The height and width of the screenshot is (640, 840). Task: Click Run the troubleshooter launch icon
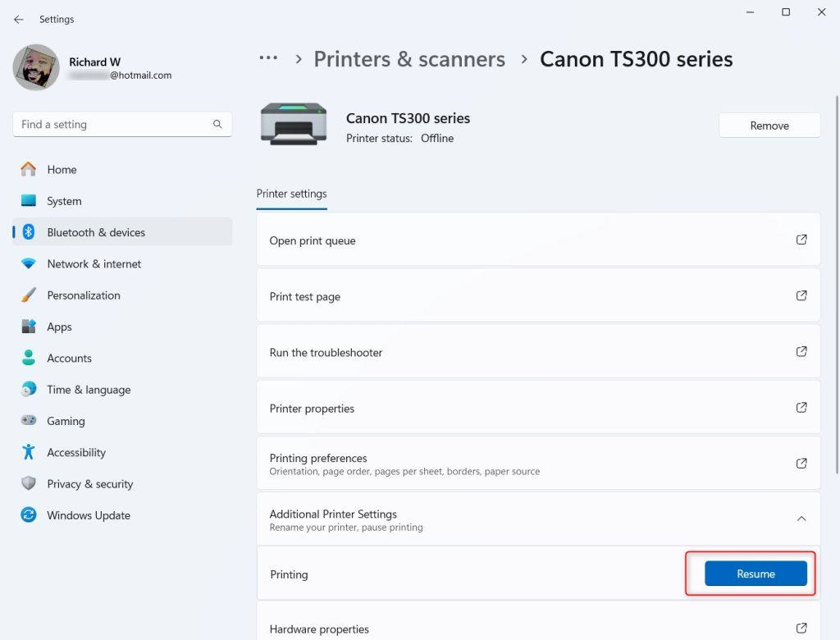[x=801, y=351]
